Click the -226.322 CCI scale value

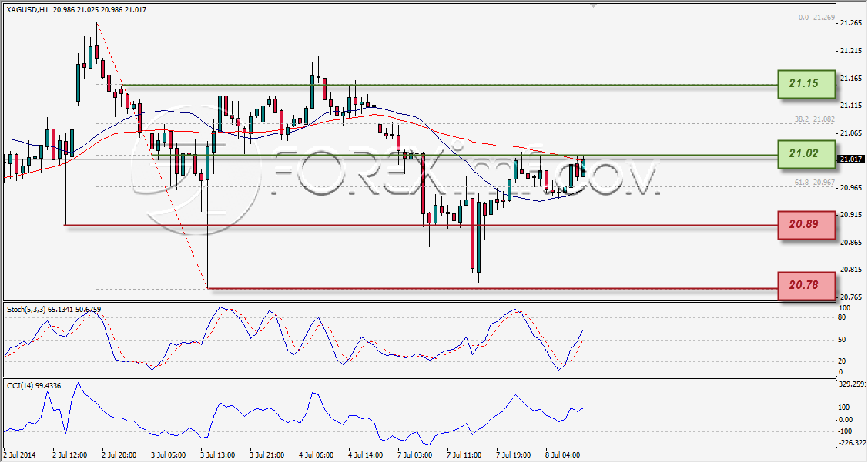853,442
